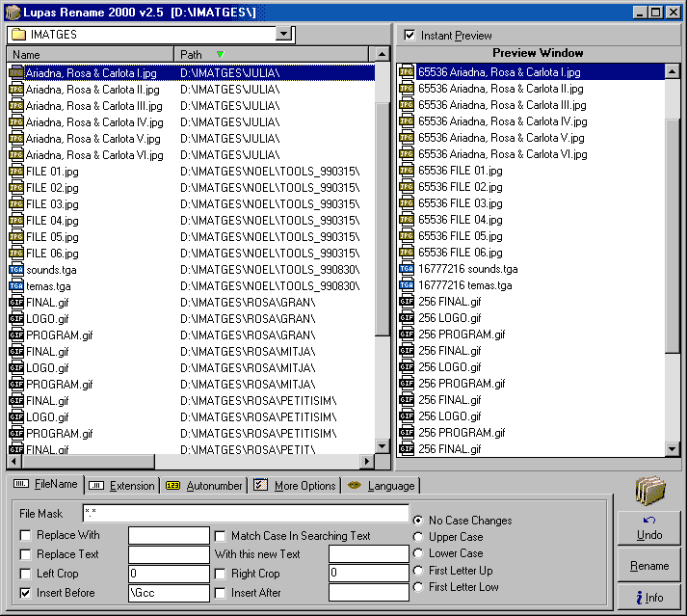Screen dimensions: 687x616
Task: Open the More Options tab
Action: (295, 486)
